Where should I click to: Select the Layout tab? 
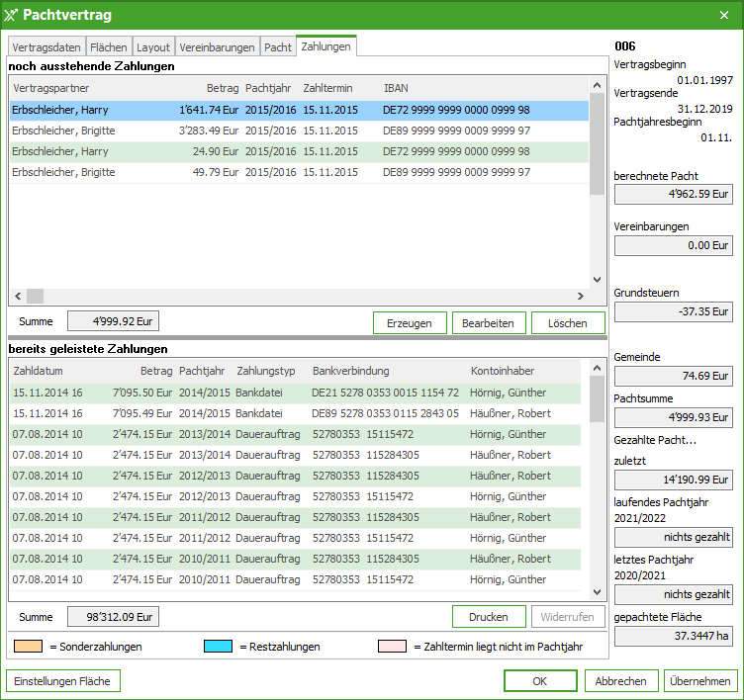[x=153, y=46]
